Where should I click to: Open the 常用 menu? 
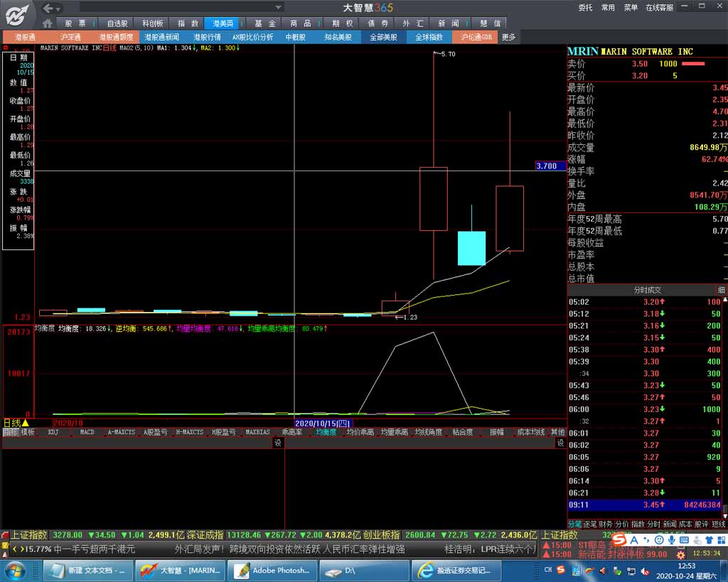608,7
